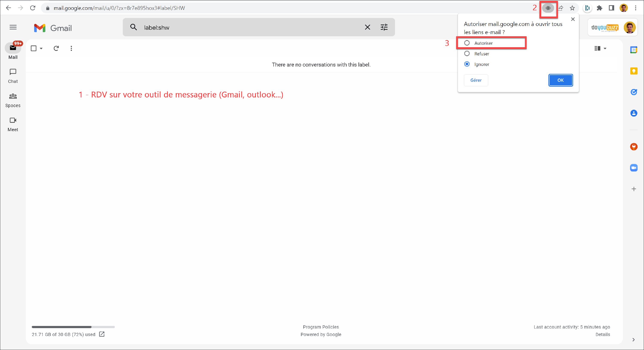644x350 pixels.
Task: Open Contacts side panel icon
Action: pyautogui.click(x=633, y=113)
